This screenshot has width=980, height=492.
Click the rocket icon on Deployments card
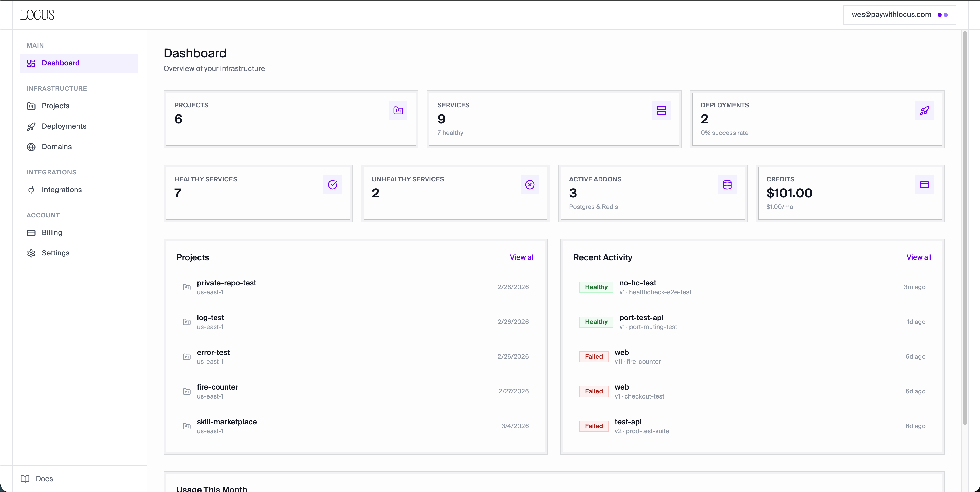924,110
